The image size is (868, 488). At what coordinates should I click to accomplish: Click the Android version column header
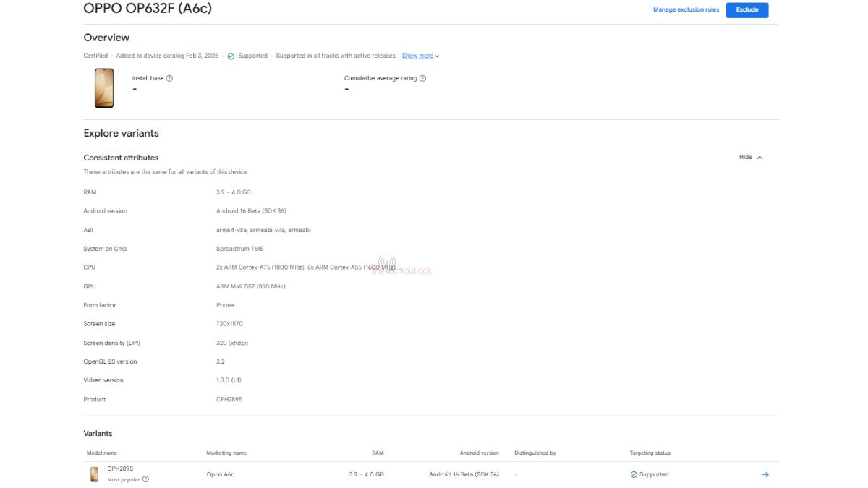479,453
